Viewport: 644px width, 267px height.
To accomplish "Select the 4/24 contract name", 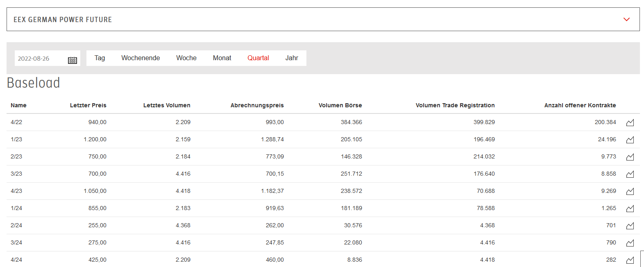I will (x=16, y=260).
